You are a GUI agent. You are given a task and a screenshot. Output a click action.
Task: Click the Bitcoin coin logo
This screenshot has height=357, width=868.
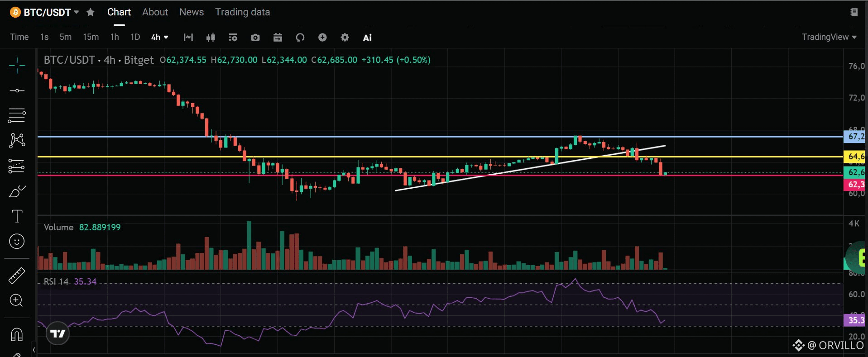[15, 12]
